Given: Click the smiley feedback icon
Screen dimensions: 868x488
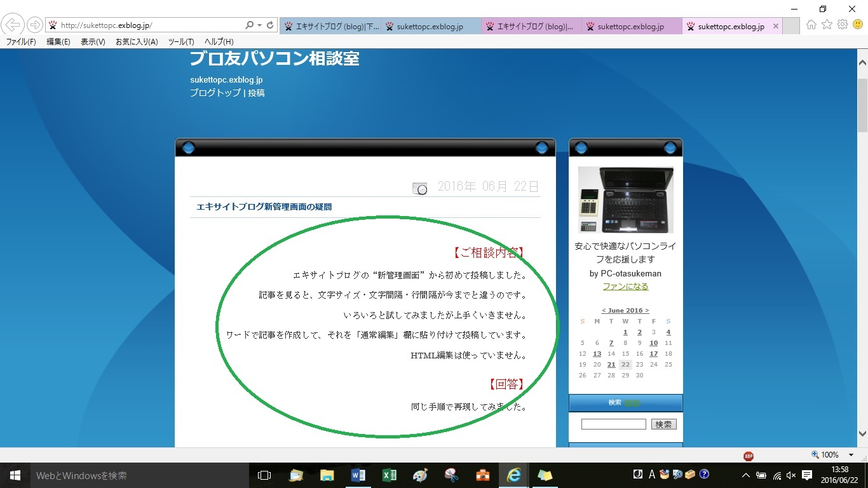Looking at the screenshot, I should 858,25.
